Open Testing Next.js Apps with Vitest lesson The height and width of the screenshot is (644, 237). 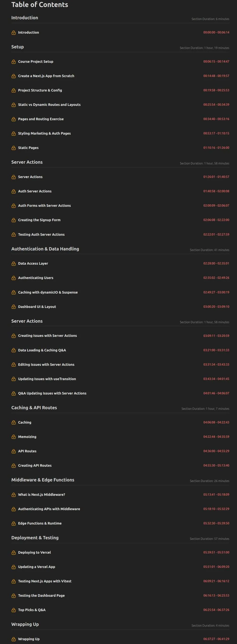pyautogui.click(x=45, y=581)
